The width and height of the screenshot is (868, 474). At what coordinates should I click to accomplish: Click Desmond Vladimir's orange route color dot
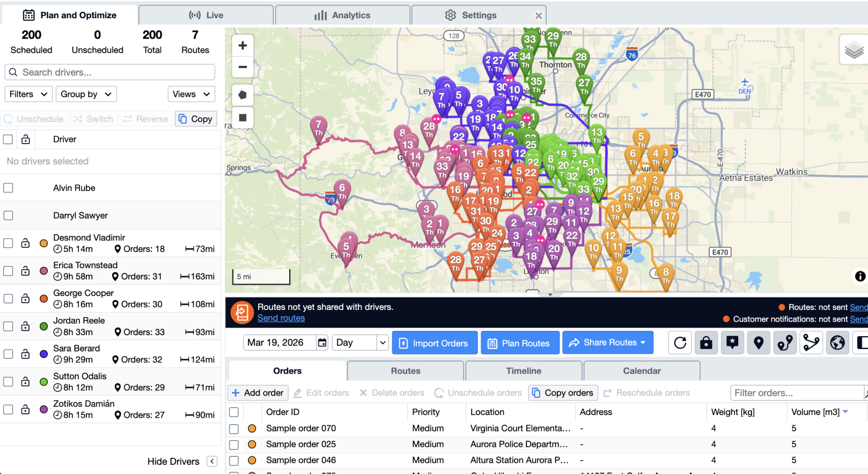[x=44, y=243]
